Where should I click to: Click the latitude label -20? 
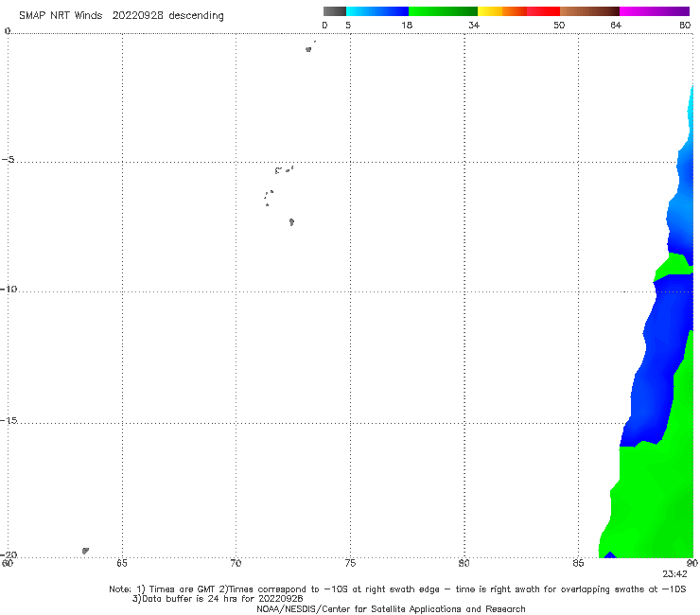point(9,554)
